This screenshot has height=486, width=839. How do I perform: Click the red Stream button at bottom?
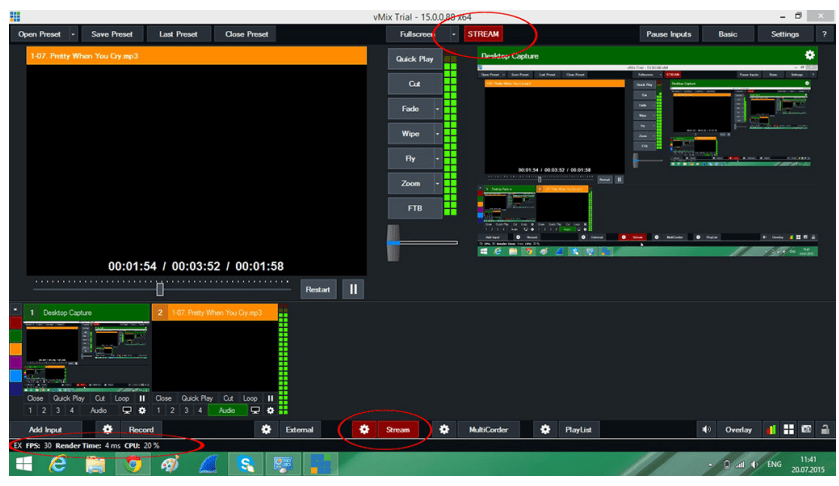tap(398, 429)
